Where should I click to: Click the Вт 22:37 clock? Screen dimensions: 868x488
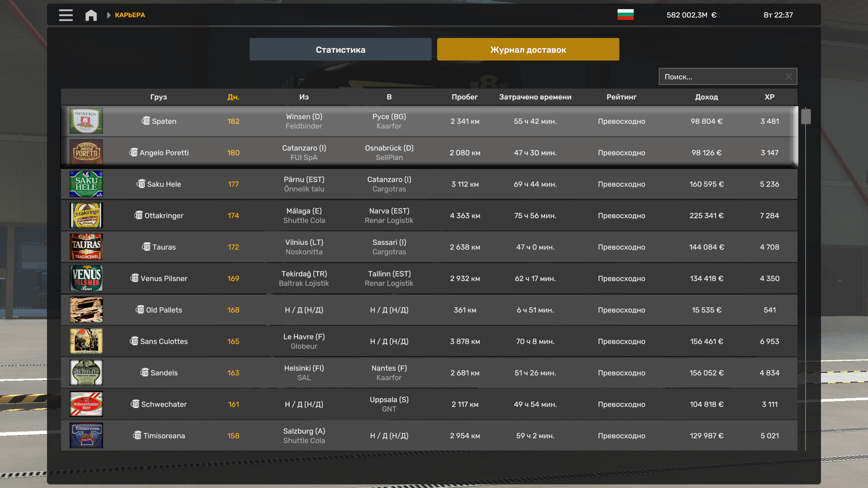point(778,15)
